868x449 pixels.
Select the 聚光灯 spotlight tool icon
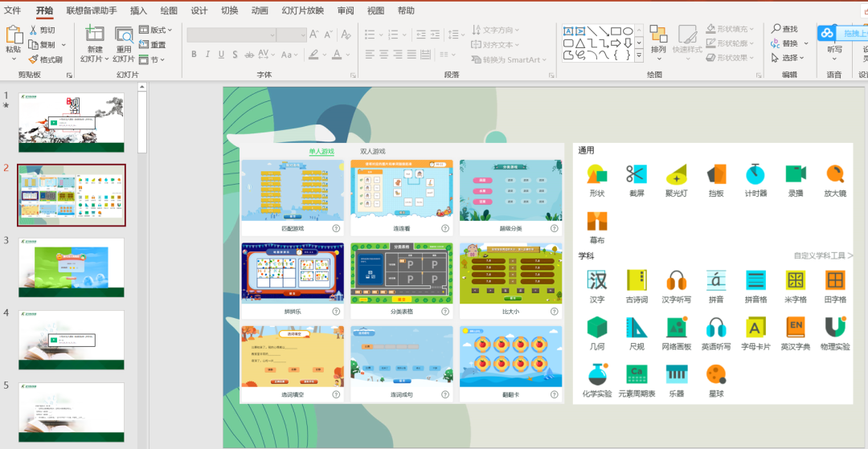676,174
